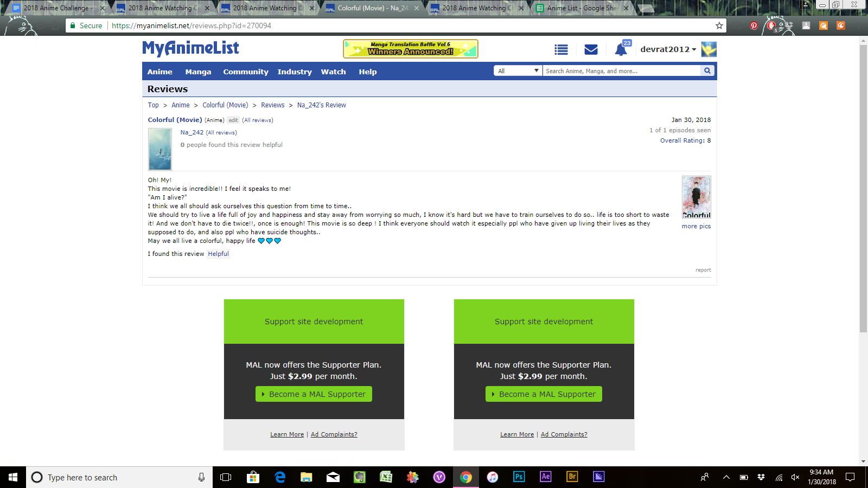Click right ad's Become a MAL Supporter button
The image size is (868, 488).
pos(544,394)
